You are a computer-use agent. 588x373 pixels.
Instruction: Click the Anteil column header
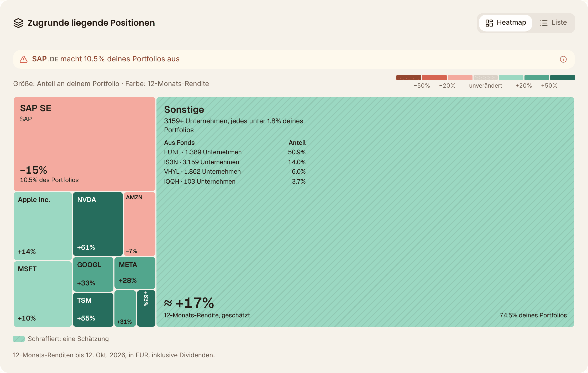[x=297, y=143]
